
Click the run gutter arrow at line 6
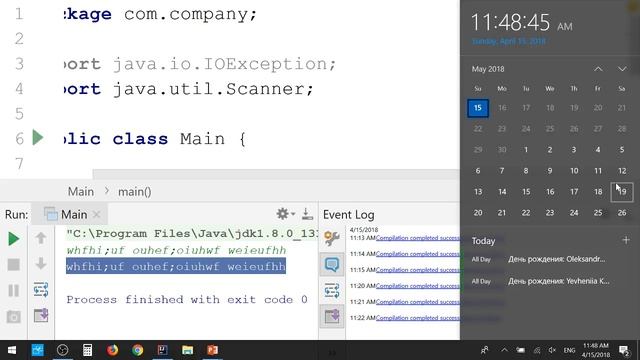pos(38,138)
